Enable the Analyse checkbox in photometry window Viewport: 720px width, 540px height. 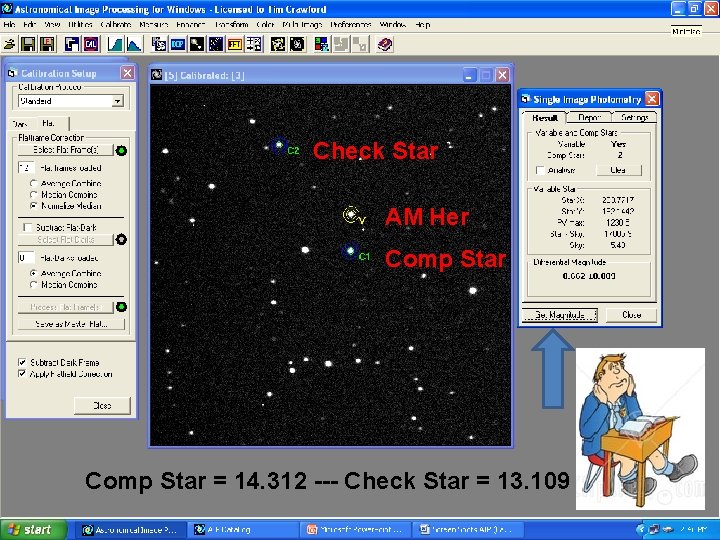540,170
